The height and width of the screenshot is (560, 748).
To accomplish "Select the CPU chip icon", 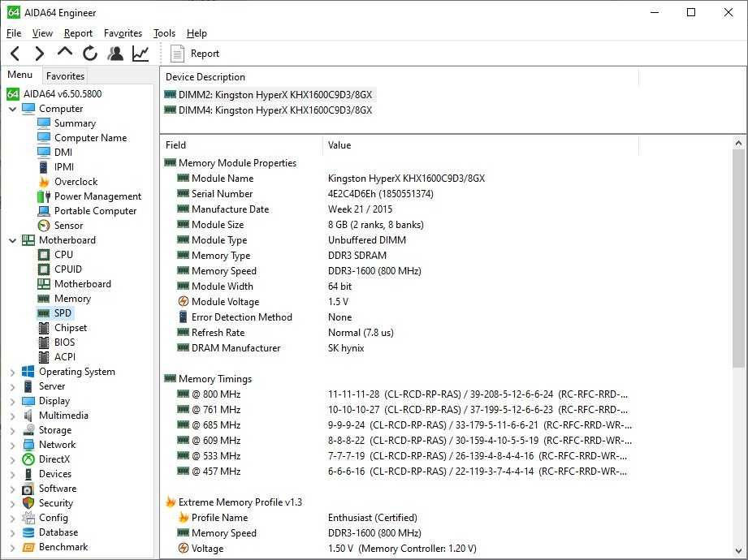I will pos(44,255).
